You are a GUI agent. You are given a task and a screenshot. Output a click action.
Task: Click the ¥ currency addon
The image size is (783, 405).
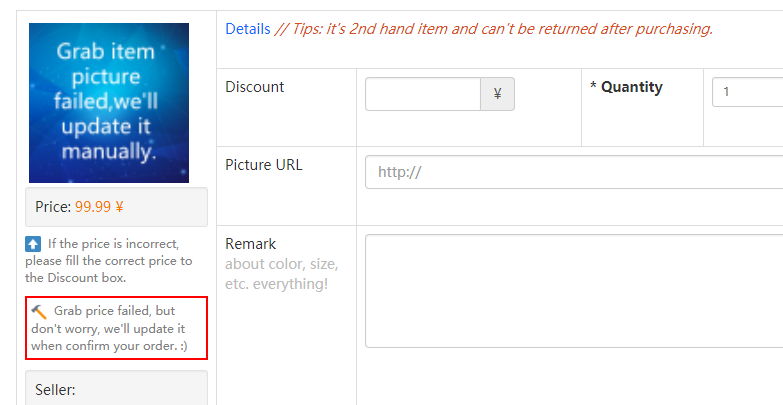click(497, 94)
